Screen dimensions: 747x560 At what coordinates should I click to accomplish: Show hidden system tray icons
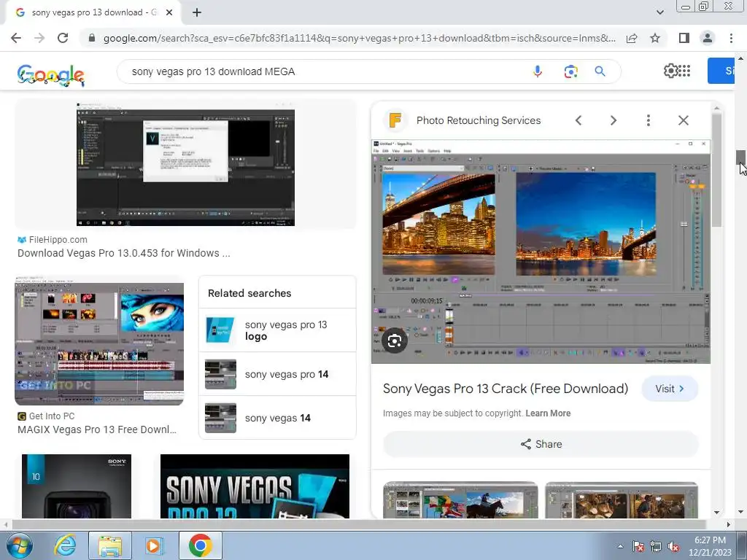pyautogui.click(x=620, y=546)
